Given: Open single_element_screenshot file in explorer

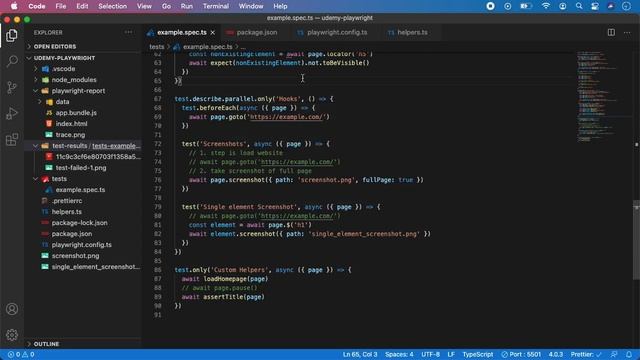Looking at the screenshot, I should (96, 267).
